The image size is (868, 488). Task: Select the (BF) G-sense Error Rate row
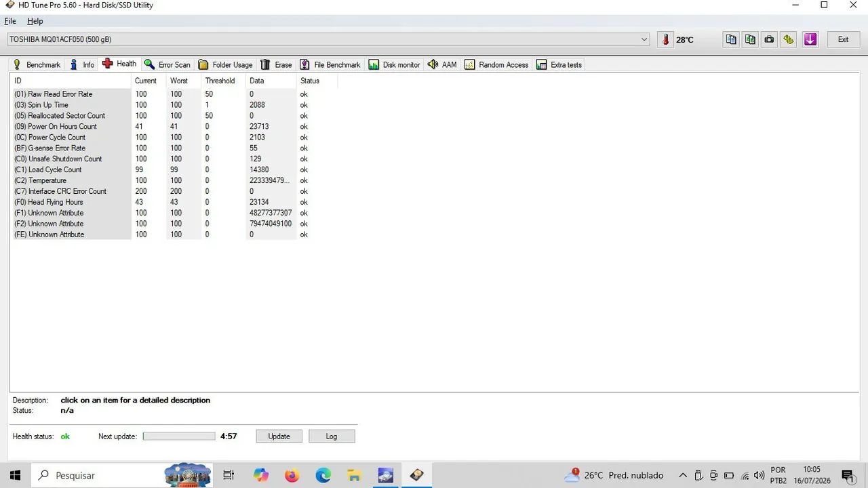[174, 148]
